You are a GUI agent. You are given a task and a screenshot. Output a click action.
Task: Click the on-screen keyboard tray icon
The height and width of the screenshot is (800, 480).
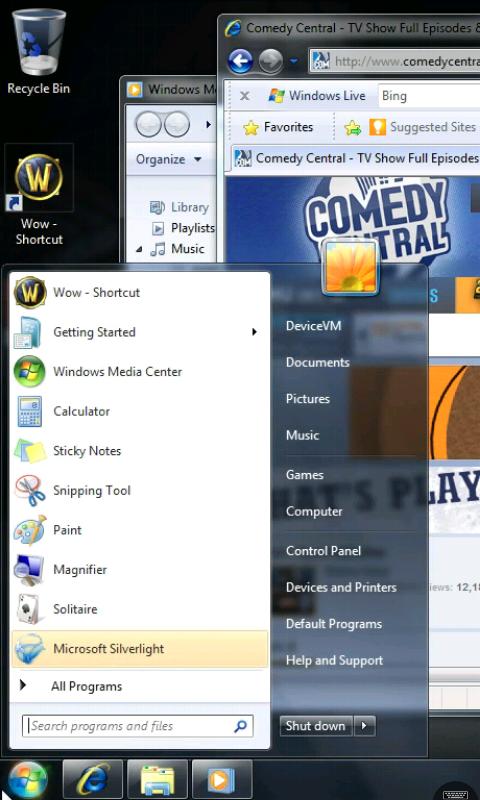455,794
